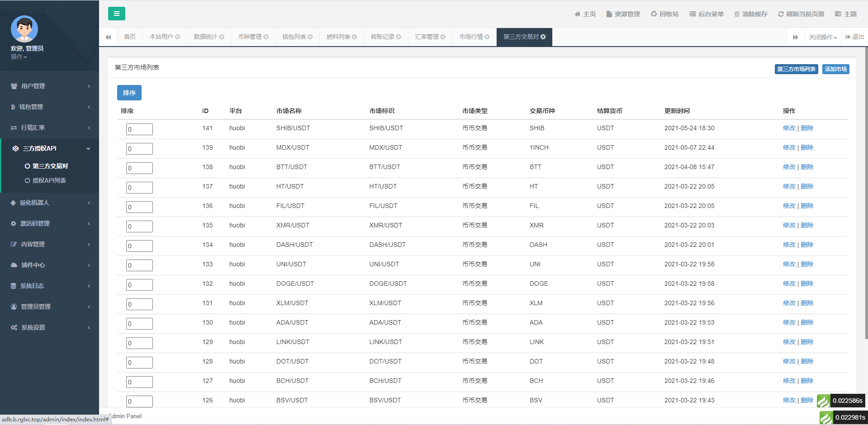The image size is (868, 425).
Task: Click the admin user avatar picture
Action: click(x=24, y=29)
